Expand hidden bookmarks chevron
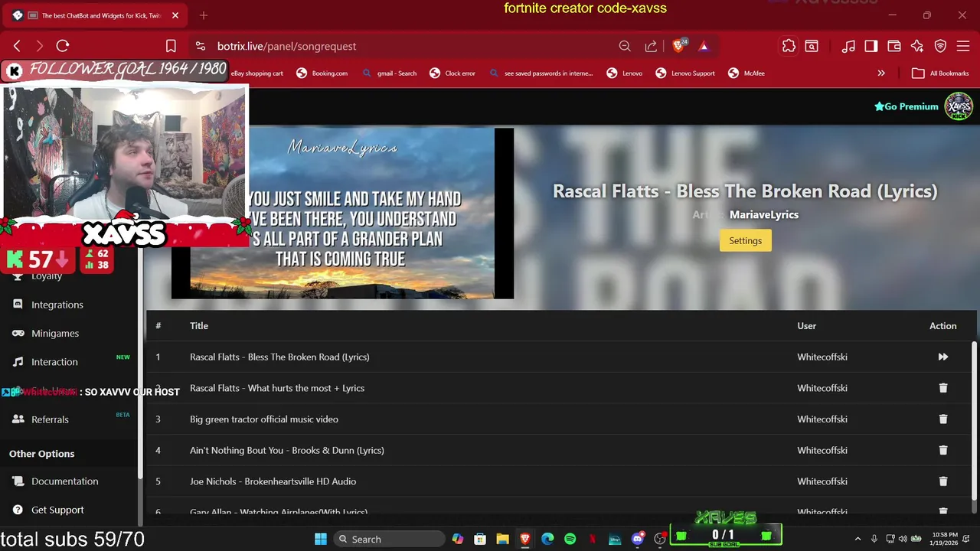The height and width of the screenshot is (551, 980). tap(881, 73)
